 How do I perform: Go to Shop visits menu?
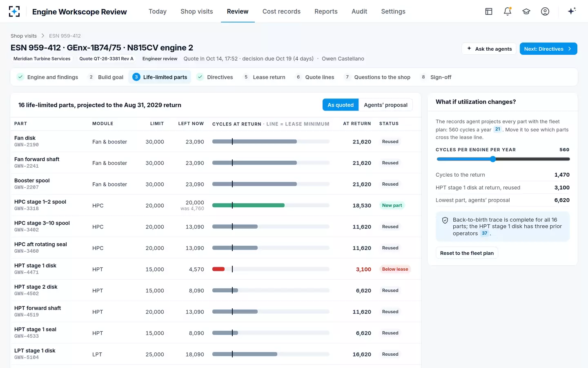coord(197,11)
